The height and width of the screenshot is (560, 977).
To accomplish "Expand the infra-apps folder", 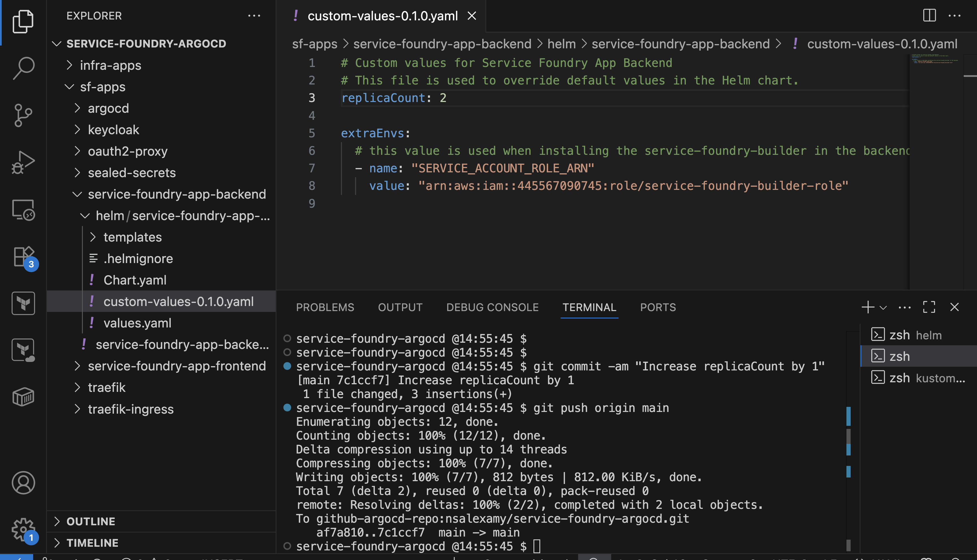I will point(161,65).
